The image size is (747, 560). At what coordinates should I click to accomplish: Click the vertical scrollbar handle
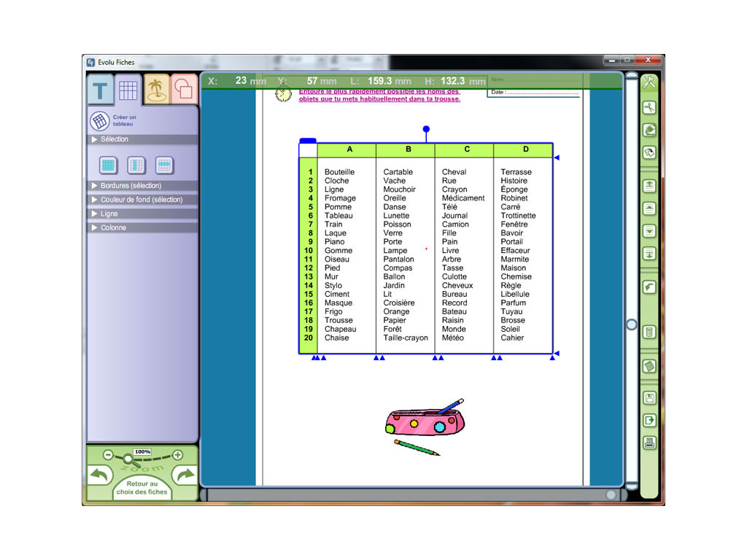point(632,324)
